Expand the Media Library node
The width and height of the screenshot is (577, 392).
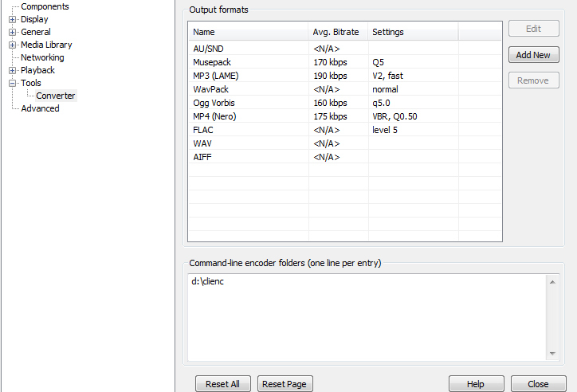click(12, 45)
